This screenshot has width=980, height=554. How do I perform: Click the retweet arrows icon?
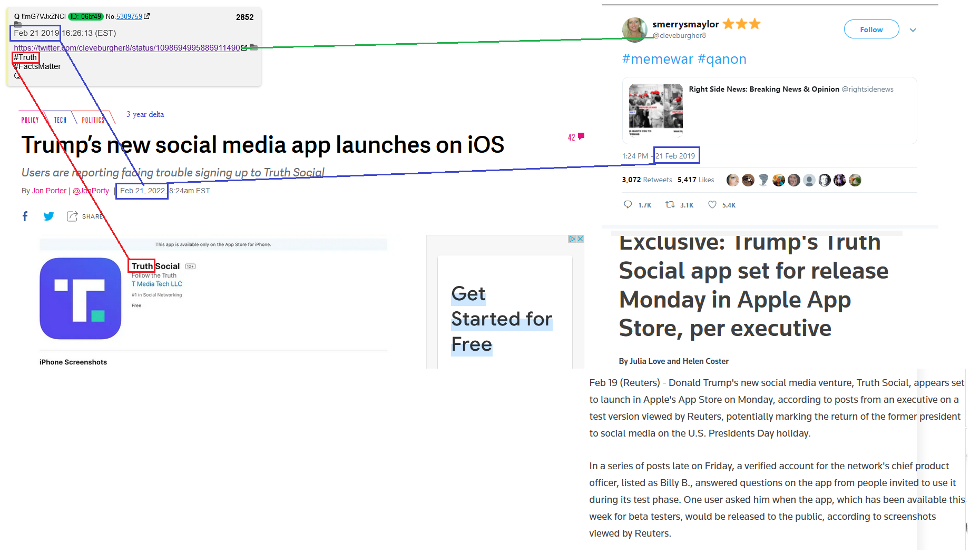(670, 204)
